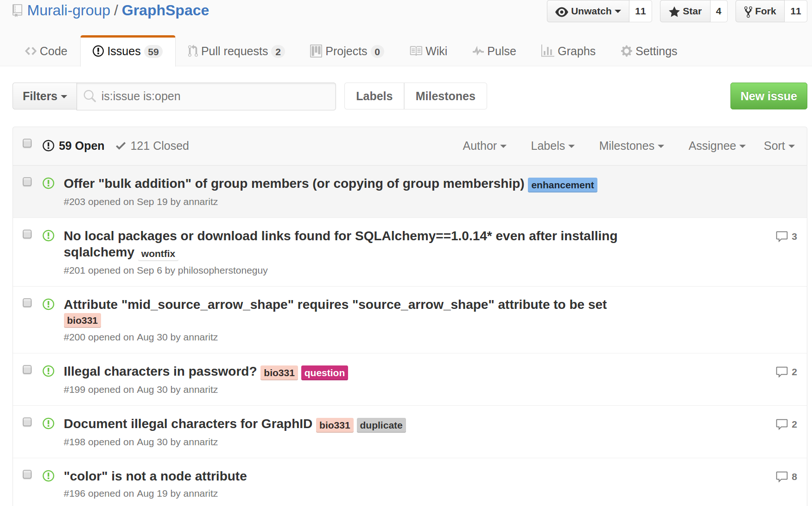Click the repository book icon
This screenshot has height=506, width=812.
(17, 10)
